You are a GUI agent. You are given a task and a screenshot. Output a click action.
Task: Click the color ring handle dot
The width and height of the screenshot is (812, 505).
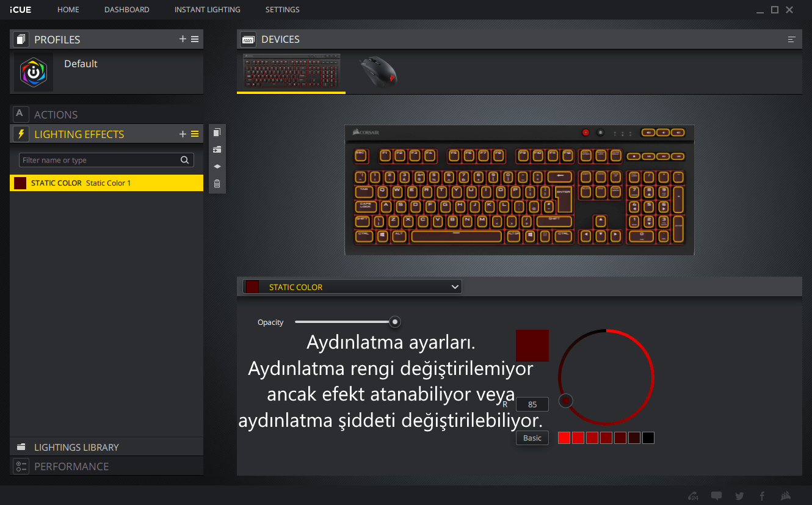[x=566, y=401]
